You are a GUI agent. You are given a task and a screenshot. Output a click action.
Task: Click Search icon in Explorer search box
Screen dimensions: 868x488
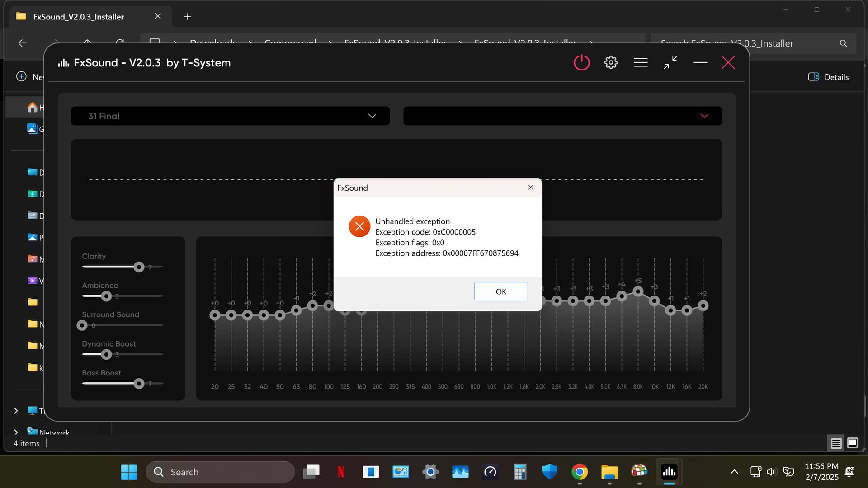[x=844, y=43]
